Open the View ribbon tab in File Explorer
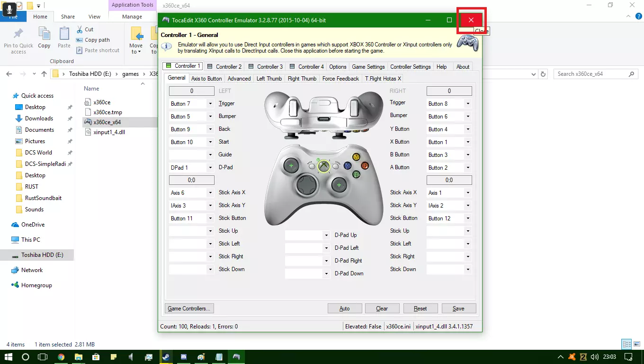This screenshot has width=644, height=364. coord(95,17)
